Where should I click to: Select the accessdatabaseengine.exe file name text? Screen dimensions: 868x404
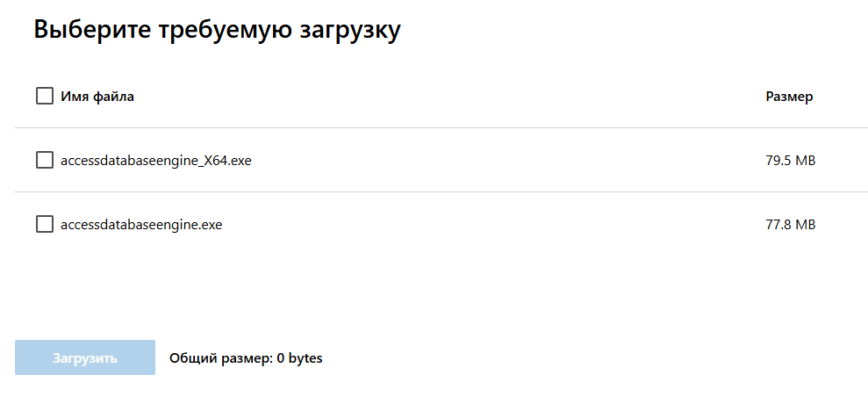point(141,225)
